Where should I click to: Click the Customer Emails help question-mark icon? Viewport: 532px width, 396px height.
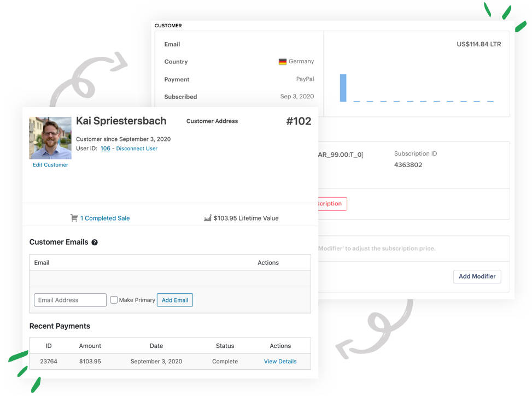coord(95,243)
